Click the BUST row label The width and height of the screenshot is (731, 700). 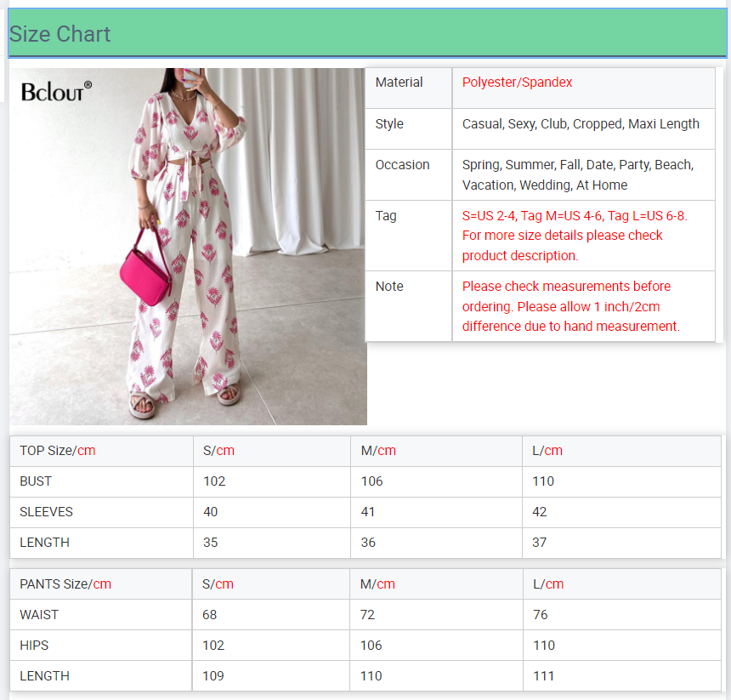click(36, 481)
